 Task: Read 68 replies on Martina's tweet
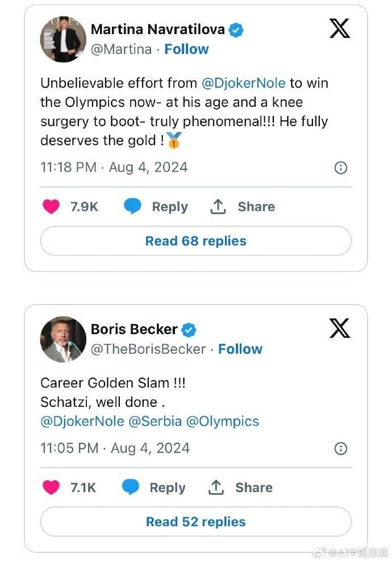pyautogui.click(x=195, y=241)
